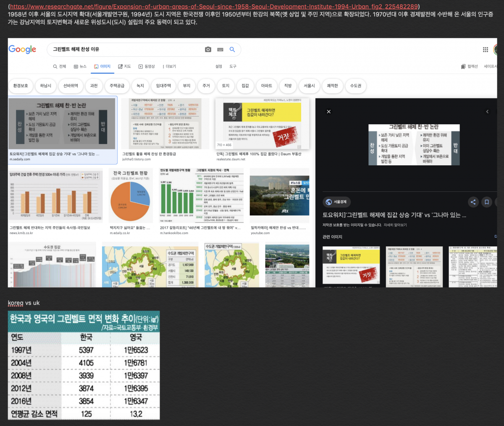Select the 이미지 tab
The width and height of the screenshot is (504, 426).
(102, 66)
